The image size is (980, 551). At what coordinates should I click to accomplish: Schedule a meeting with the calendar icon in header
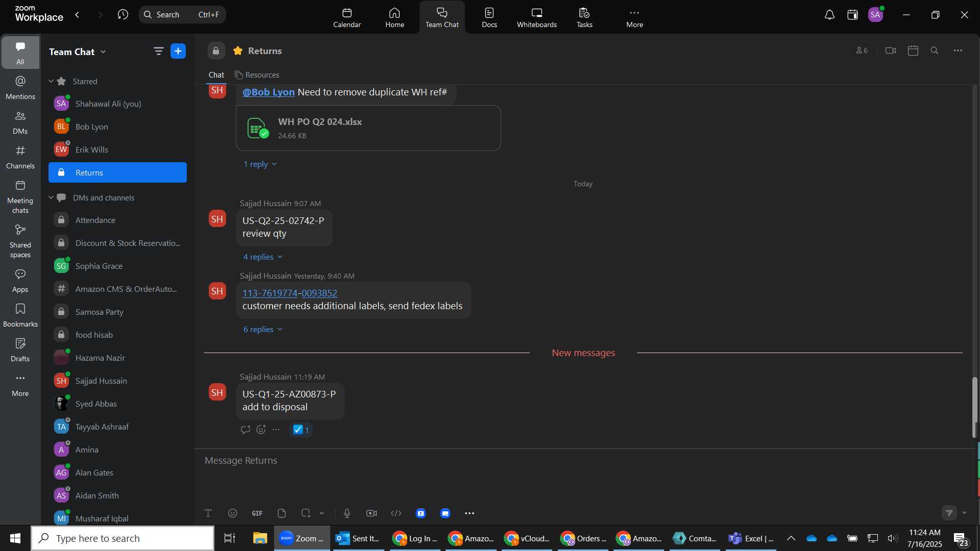pos(913,51)
